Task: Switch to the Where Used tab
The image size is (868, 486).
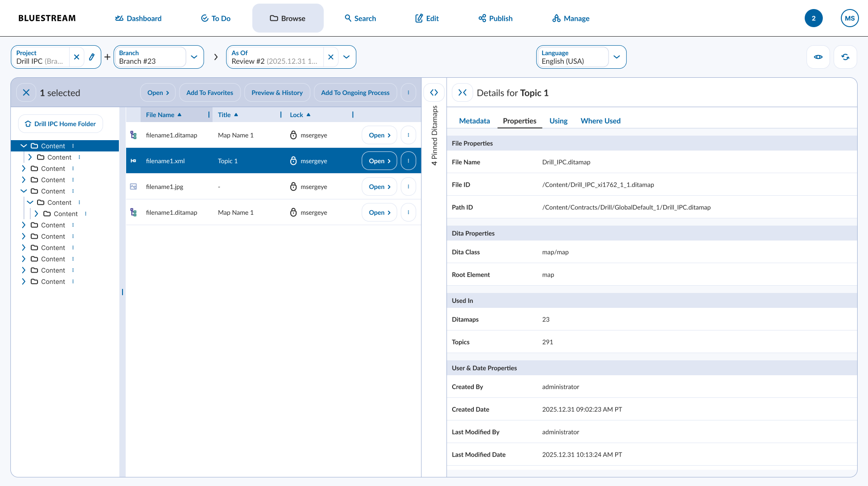Action: click(600, 121)
